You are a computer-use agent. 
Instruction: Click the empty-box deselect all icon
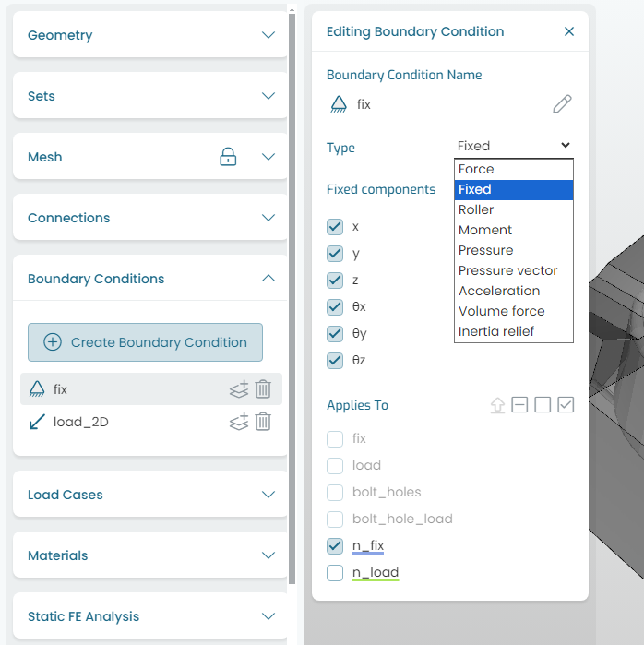tap(543, 405)
